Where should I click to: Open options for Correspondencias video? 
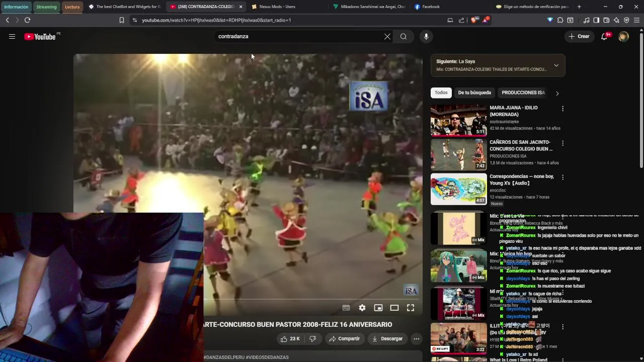562,177
